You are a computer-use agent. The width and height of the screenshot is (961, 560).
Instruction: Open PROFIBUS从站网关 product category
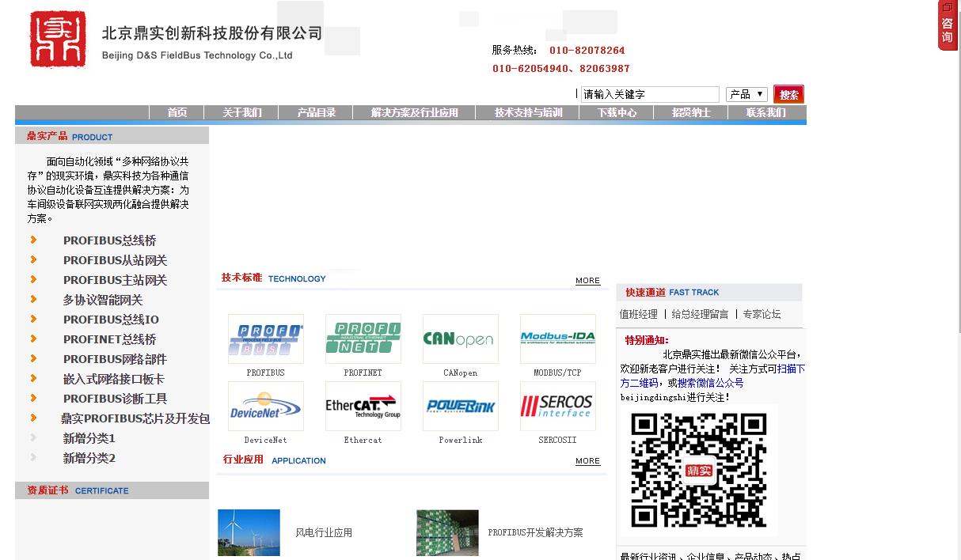pos(116,260)
